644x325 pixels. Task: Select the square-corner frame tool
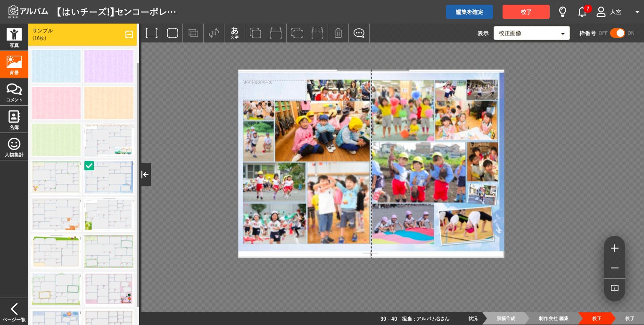pyautogui.click(x=151, y=33)
